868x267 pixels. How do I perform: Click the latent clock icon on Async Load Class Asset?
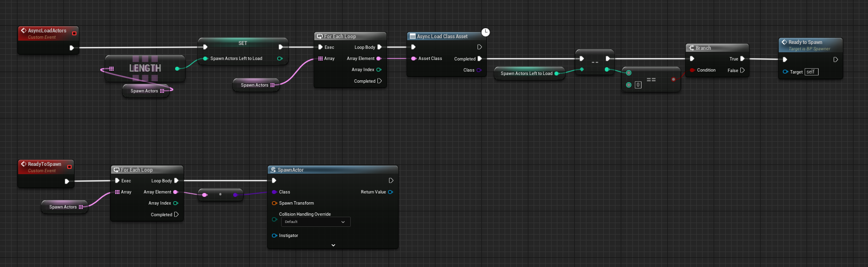pos(485,32)
